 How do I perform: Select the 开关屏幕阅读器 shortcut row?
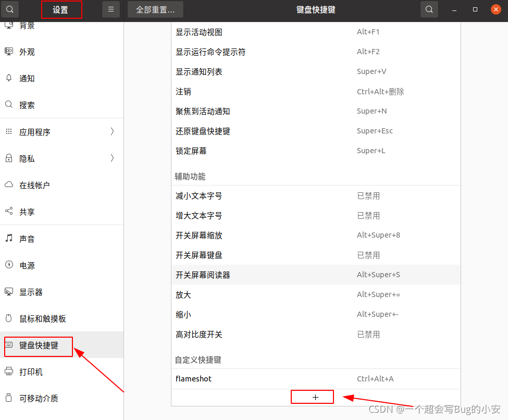click(x=316, y=275)
